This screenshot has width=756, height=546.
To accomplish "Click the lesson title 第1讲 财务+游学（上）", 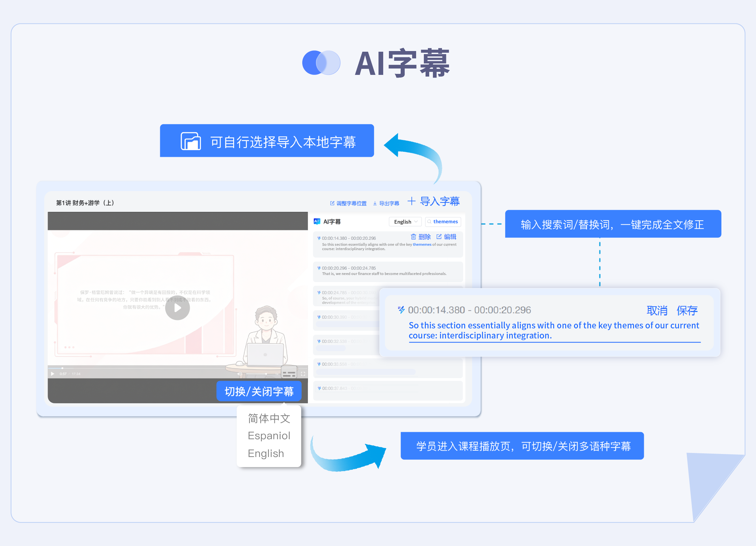I will (x=85, y=203).
